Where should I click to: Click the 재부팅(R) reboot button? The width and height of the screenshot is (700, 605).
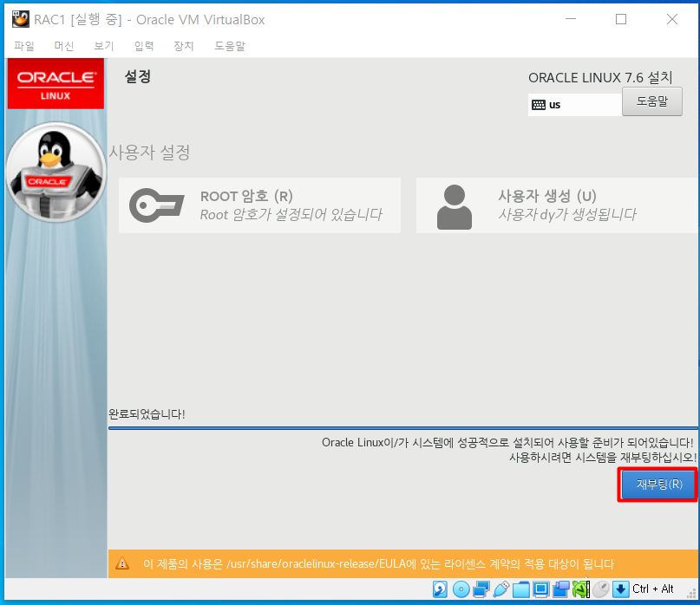click(x=659, y=485)
